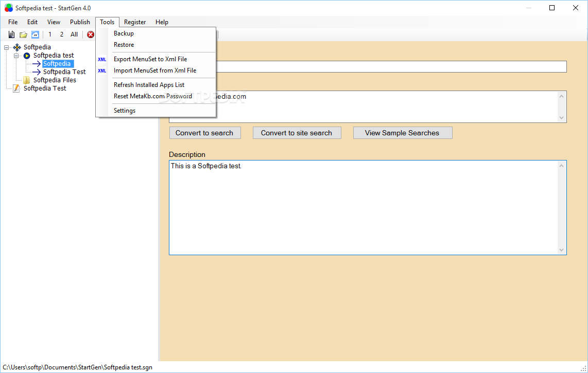Choose Restore from the Tools menu

pyautogui.click(x=156, y=45)
